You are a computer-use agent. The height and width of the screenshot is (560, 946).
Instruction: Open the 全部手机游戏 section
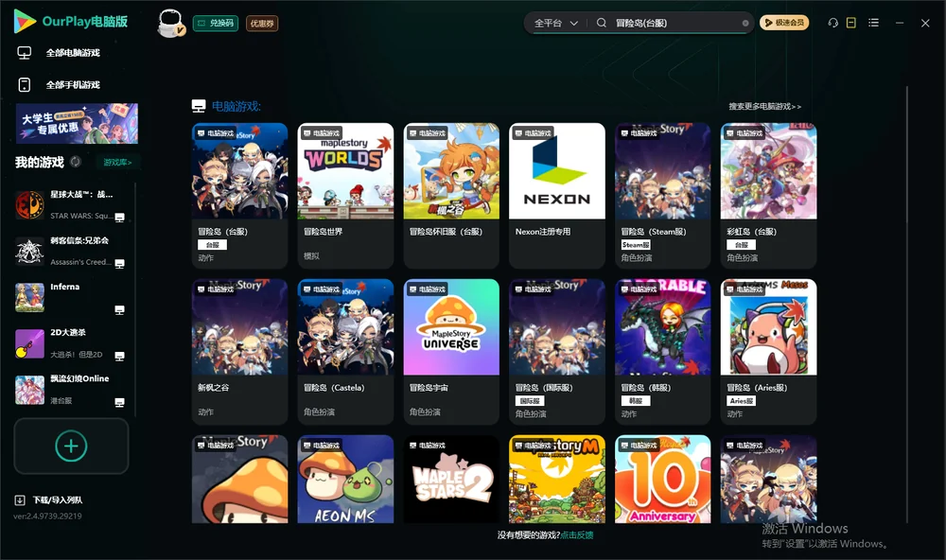point(73,85)
